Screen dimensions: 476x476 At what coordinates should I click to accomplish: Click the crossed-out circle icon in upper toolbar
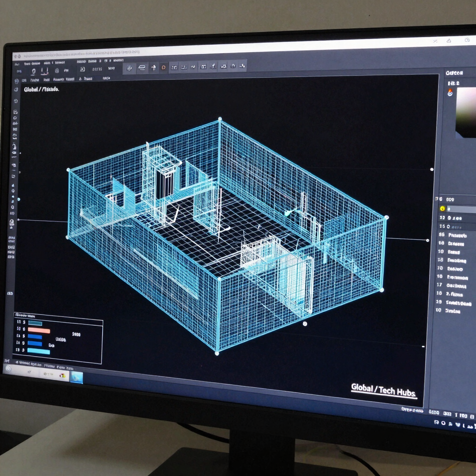coord(57,71)
